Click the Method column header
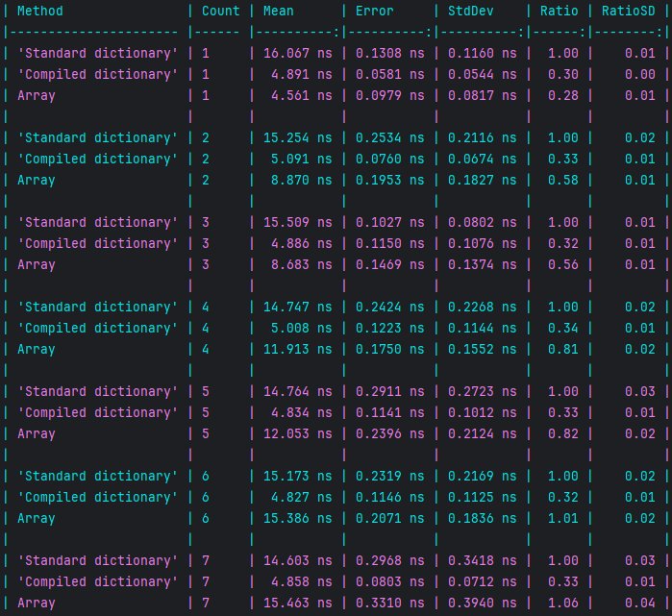 (40, 11)
